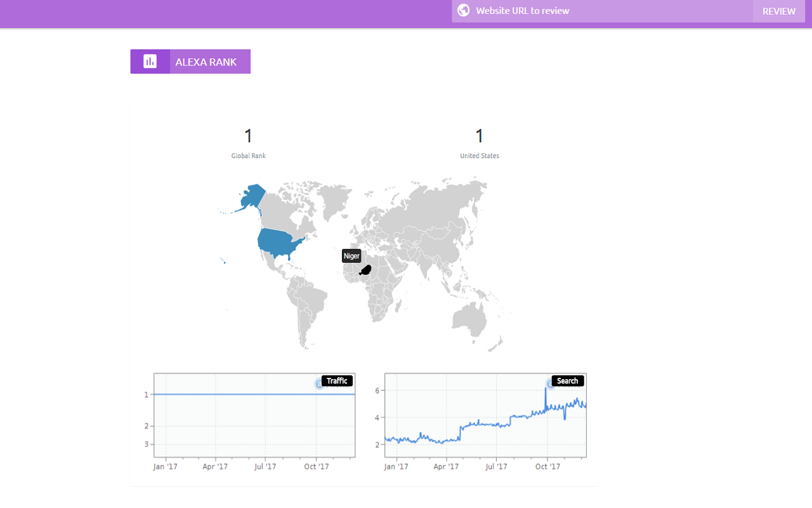Click the Search chart badge
The height and width of the screenshot is (508, 812).
click(x=568, y=381)
